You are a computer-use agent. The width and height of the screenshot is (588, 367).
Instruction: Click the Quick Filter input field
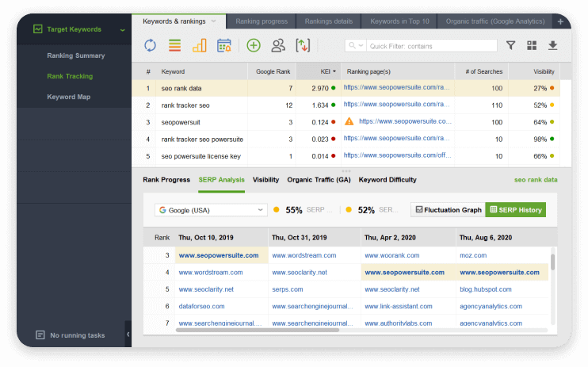click(x=432, y=46)
